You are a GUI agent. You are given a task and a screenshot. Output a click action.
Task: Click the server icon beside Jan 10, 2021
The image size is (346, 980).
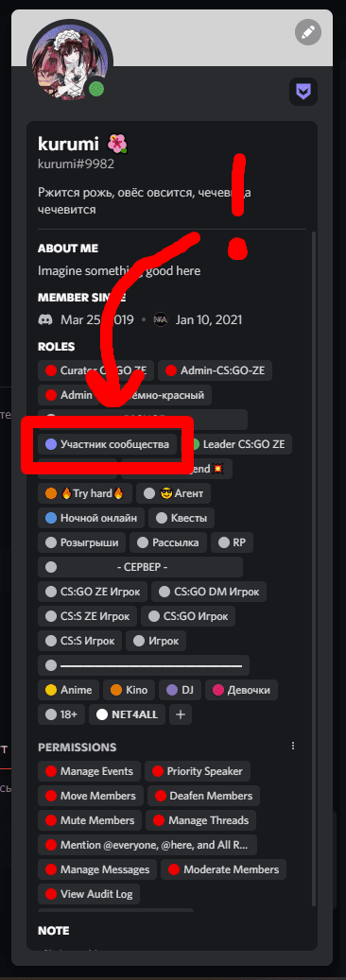point(161,320)
